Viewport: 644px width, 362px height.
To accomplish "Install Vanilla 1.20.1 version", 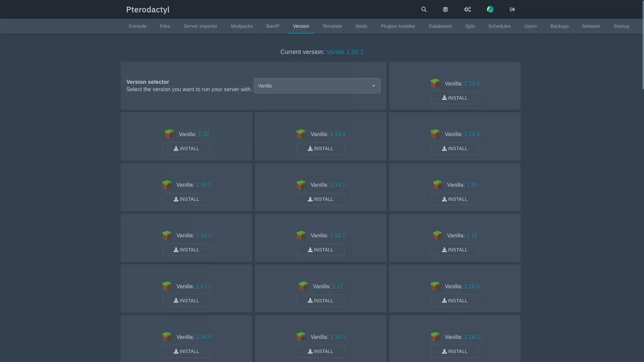I will tap(454, 98).
